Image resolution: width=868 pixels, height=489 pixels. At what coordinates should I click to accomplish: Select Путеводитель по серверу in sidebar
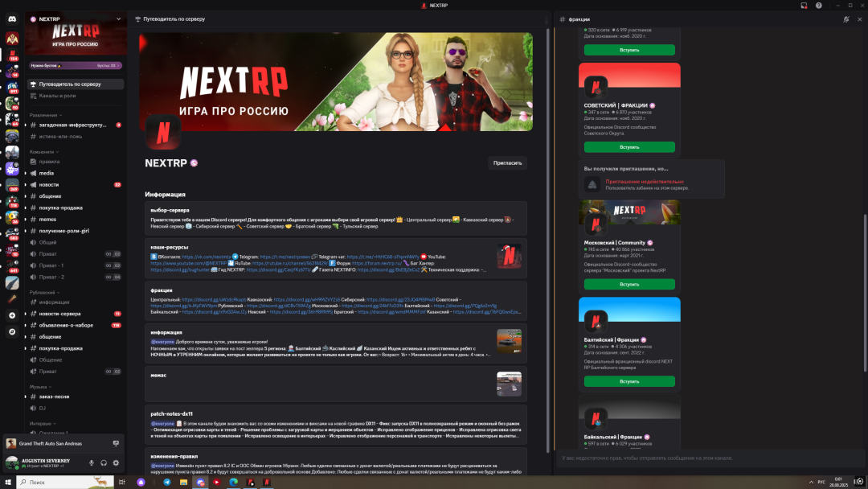point(76,84)
